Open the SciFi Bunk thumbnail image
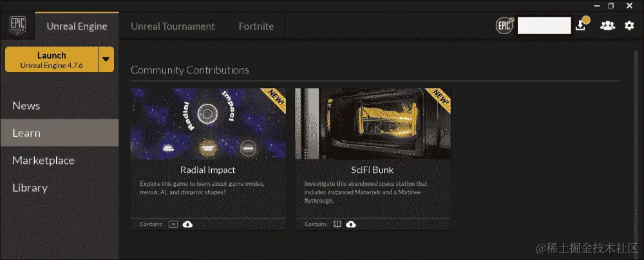The image size is (644, 260). pyautogui.click(x=372, y=123)
